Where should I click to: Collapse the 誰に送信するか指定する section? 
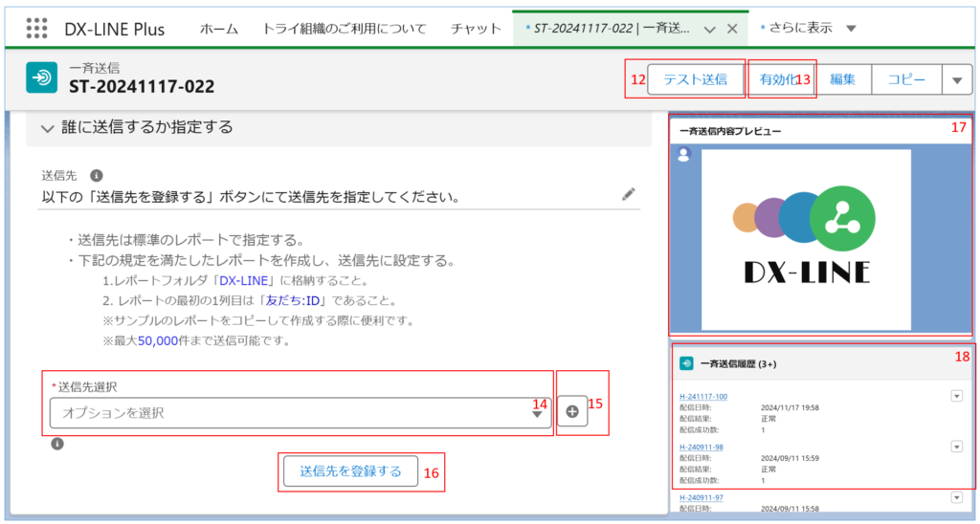pos(47,127)
